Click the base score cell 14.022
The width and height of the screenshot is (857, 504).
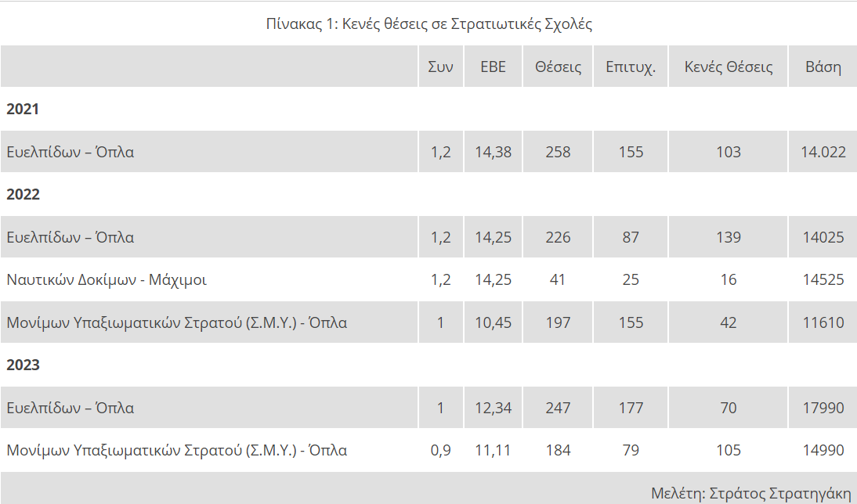(x=823, y=152)
